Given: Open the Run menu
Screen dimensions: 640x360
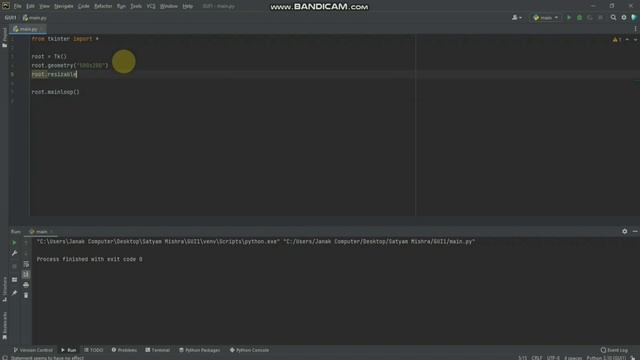Looking at the screenshot, I should pyautogui.click(x=121, y=6).
